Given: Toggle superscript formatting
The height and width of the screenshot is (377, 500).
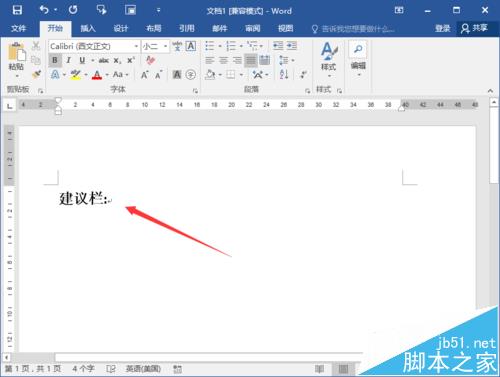Looking at the screenshot, I should click(130, 60).
